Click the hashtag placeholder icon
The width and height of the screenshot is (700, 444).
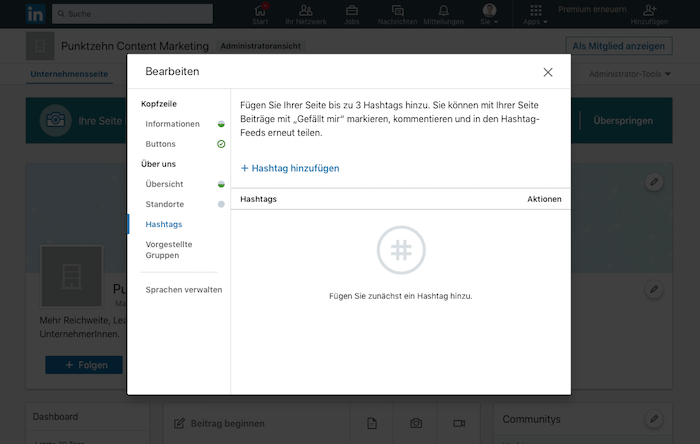[x=401, y=250]
